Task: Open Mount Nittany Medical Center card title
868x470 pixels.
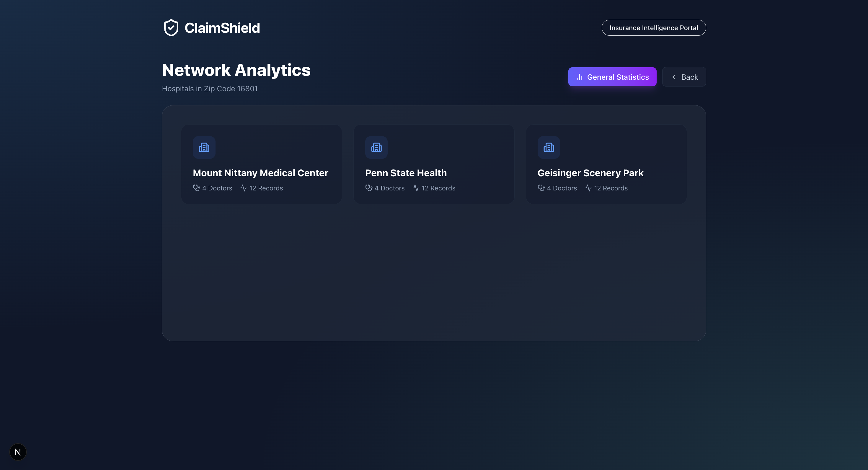Action: [x=260, y=173]
